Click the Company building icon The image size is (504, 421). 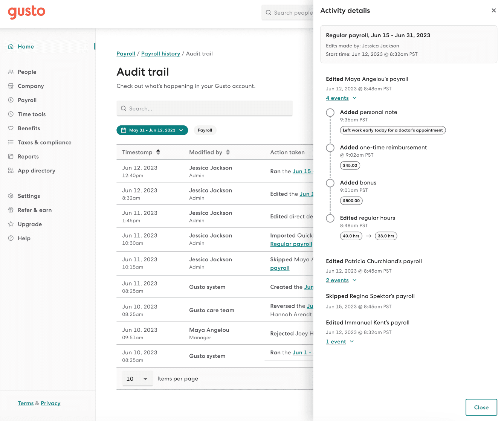11,86
